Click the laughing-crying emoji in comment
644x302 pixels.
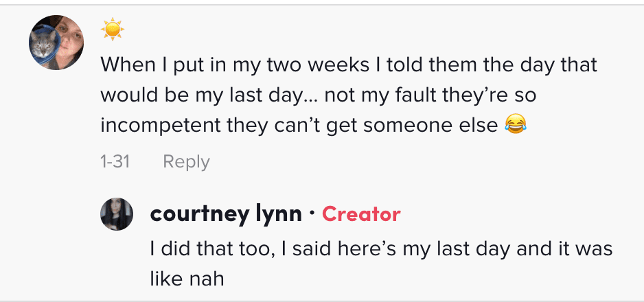pos(516,124)
